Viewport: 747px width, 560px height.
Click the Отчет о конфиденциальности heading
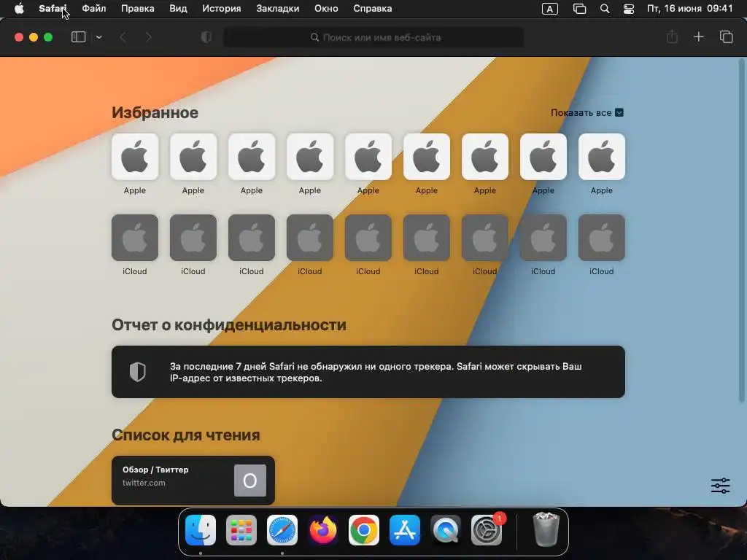[x=228, y=324]
